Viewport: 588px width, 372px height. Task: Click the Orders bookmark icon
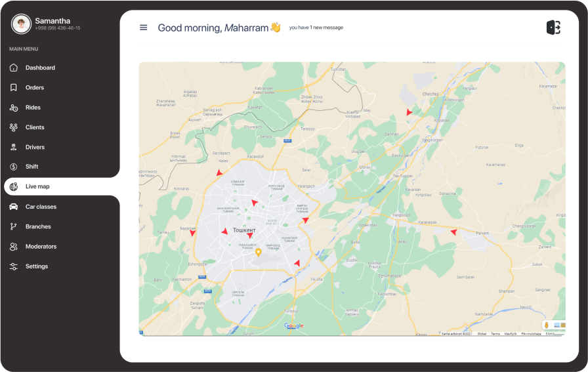(13, 87)
